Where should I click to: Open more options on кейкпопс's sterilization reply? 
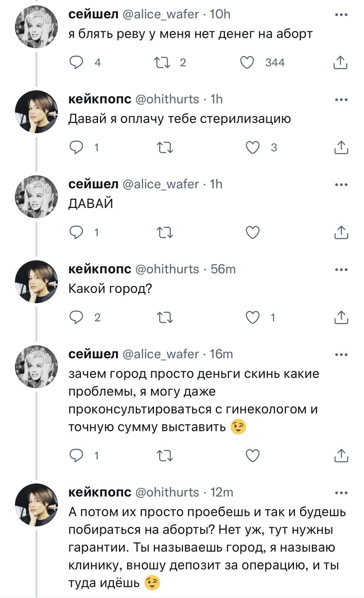point(341,99)
